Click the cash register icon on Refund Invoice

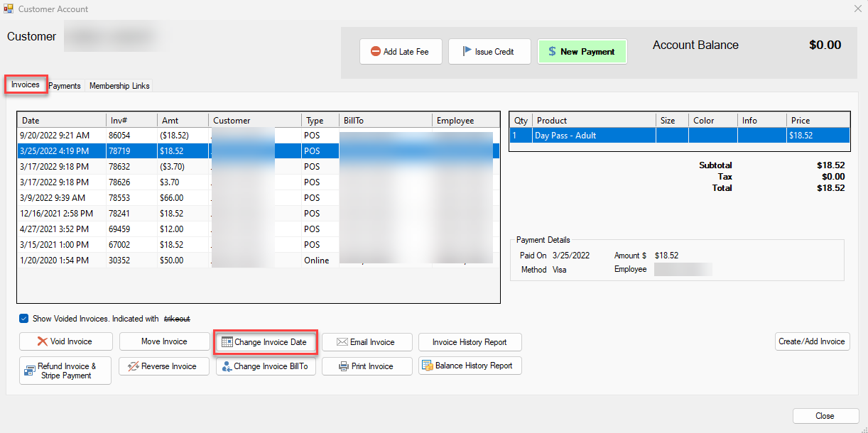31,370
